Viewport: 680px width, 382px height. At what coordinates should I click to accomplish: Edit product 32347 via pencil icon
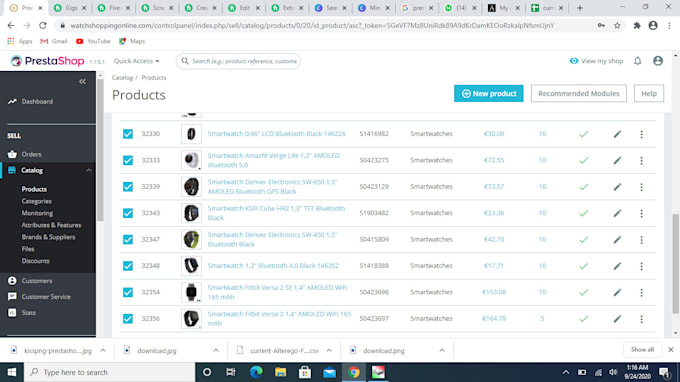tap(617, 240)
